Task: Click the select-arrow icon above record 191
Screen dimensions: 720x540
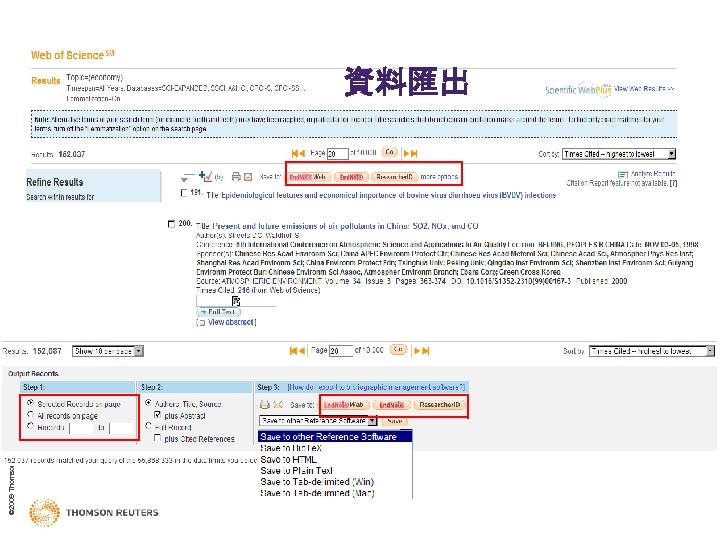Action: click(x=187, y=177)
